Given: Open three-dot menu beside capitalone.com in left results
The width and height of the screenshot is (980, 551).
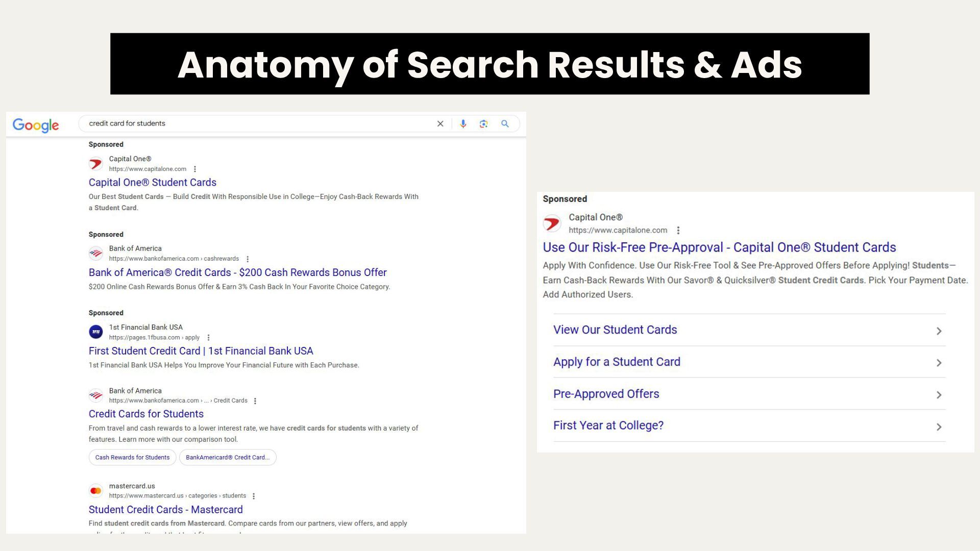Looking at the screenshot, I should tap(195, 169).
